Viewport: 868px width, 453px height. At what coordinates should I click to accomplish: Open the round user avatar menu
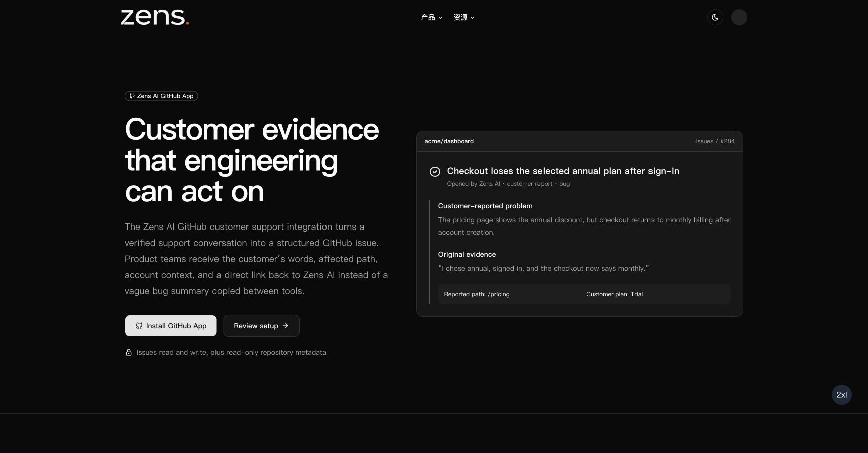[739, 17]
